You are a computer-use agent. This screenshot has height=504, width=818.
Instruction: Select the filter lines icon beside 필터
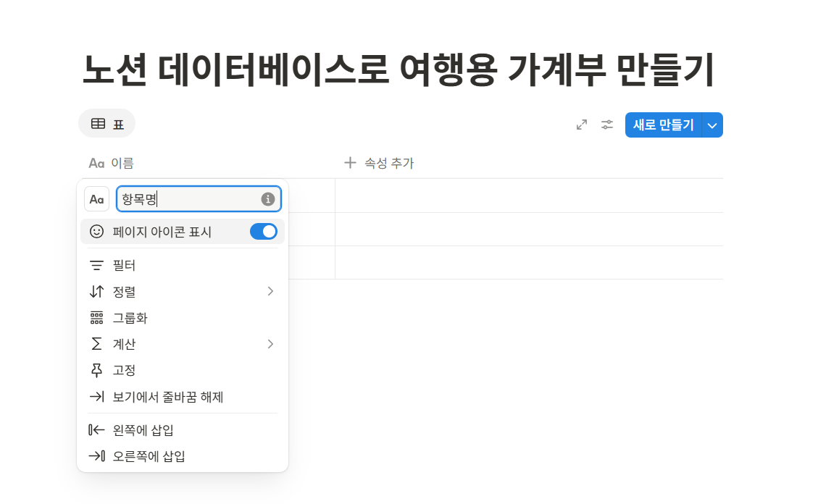coord(98,265)
